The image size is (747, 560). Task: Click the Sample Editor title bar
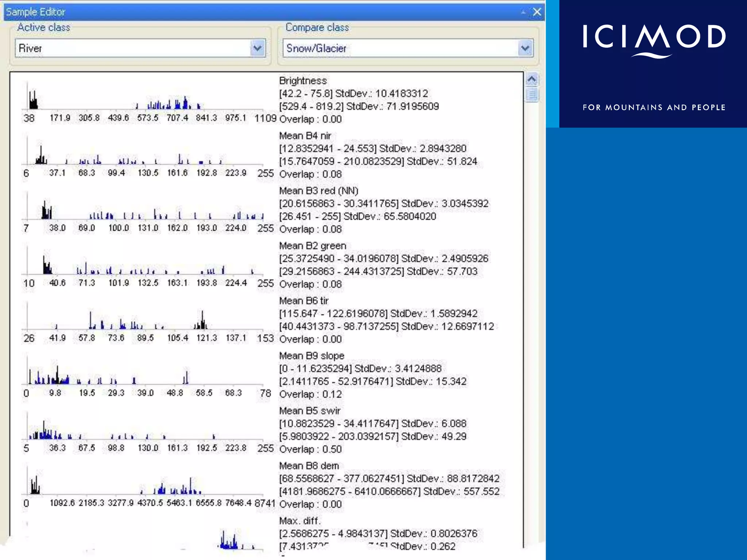(255, 12)
